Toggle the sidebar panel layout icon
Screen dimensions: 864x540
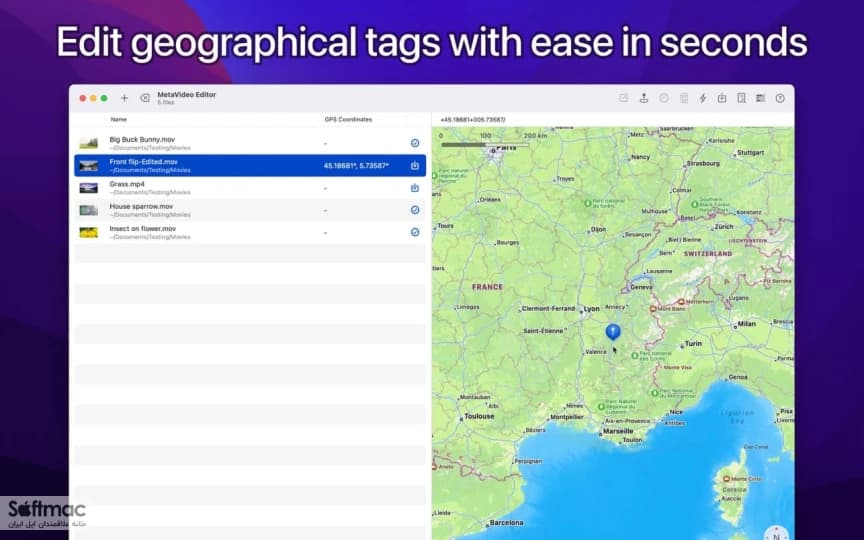761,98
